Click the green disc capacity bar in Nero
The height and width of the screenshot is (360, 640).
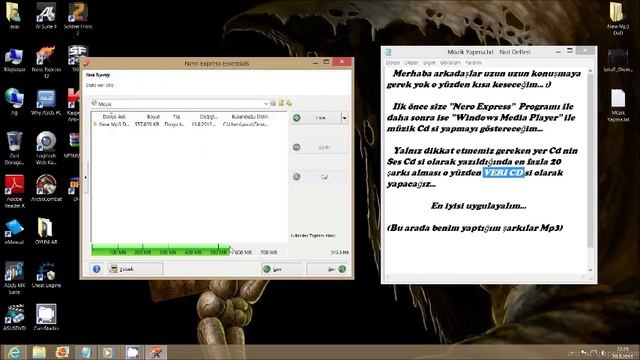[160, 251]
